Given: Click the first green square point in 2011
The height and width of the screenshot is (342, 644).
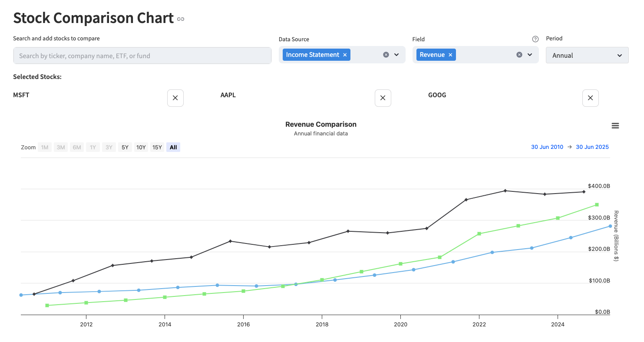Looking at the screenshot, I should coord(47,305).
